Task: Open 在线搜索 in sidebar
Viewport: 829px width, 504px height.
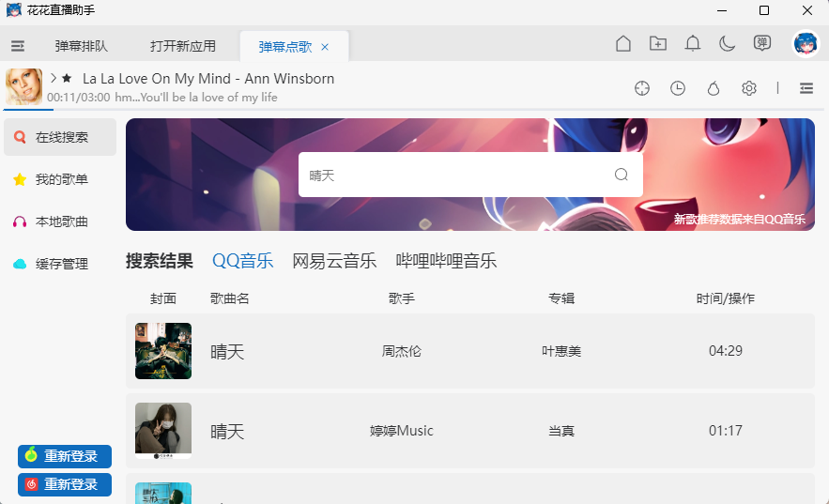Action: [60, 137]
